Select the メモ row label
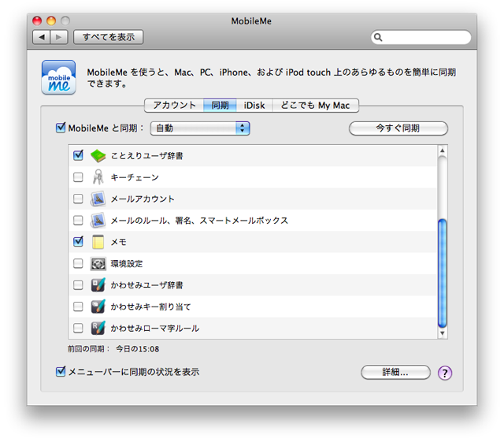The height and width of the screenshot is (446, 504). [x=119, y=242]
